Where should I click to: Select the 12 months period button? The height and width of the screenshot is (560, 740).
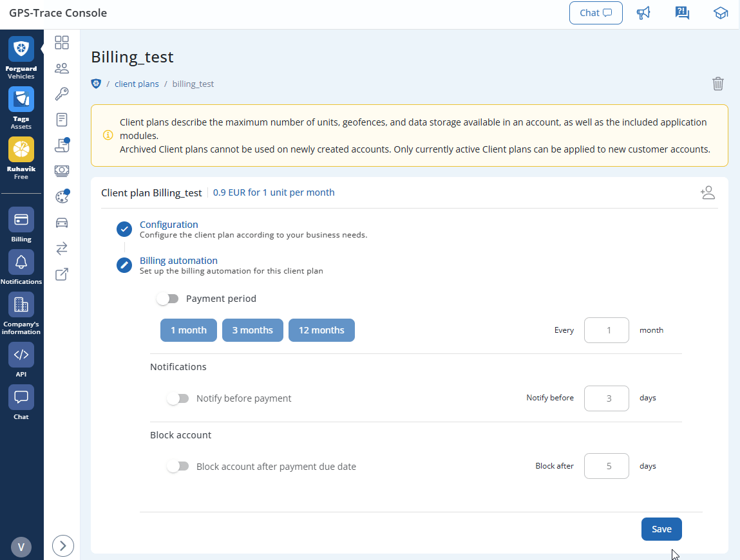coord(321,330)
